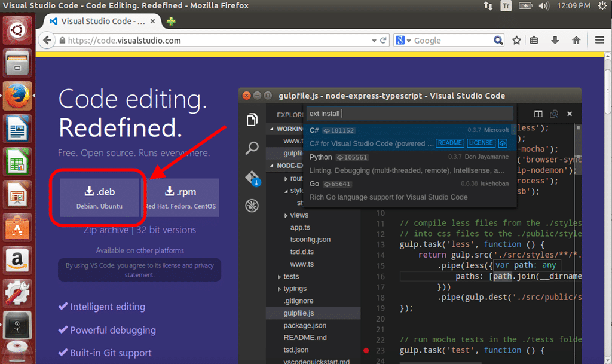Collapse the styles folder in the tree
Viewport: 612px width, 364px height.
coord(286,191)
